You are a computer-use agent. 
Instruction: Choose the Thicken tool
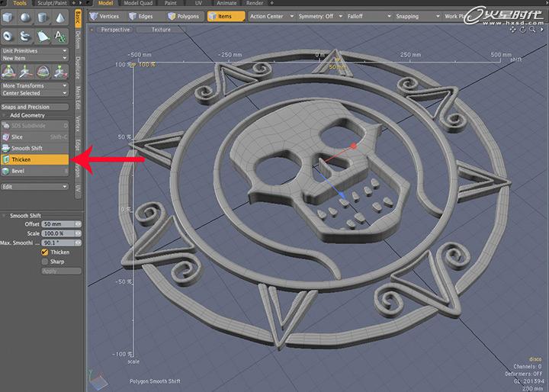34,159
